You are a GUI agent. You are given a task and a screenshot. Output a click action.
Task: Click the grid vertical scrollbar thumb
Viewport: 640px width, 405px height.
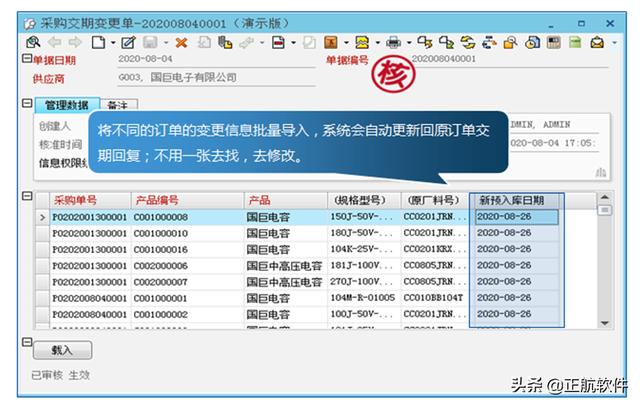(x=605, y=210)
